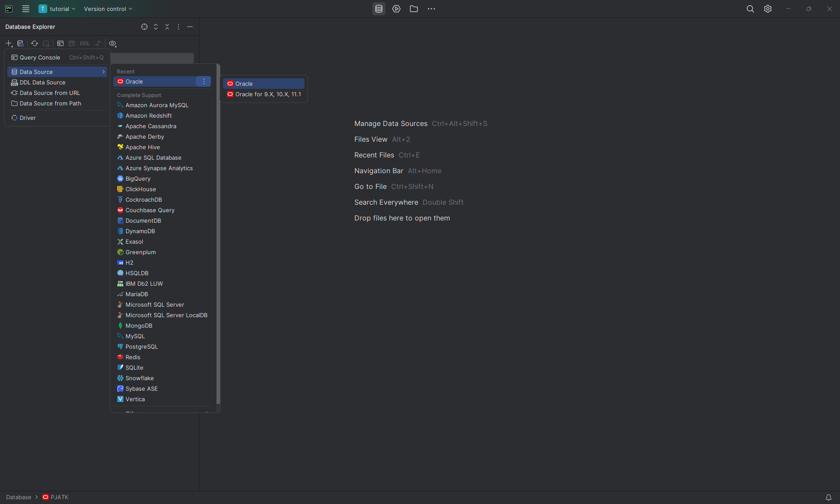Select Azure Synapse Analytics
The image size is (840, 504).
[x=162, y=168]
